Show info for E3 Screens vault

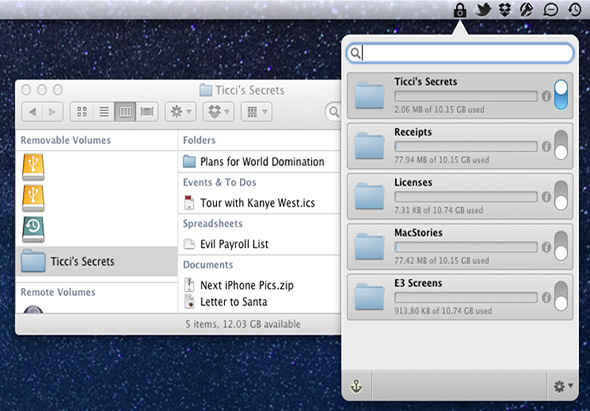click(546, 298)
